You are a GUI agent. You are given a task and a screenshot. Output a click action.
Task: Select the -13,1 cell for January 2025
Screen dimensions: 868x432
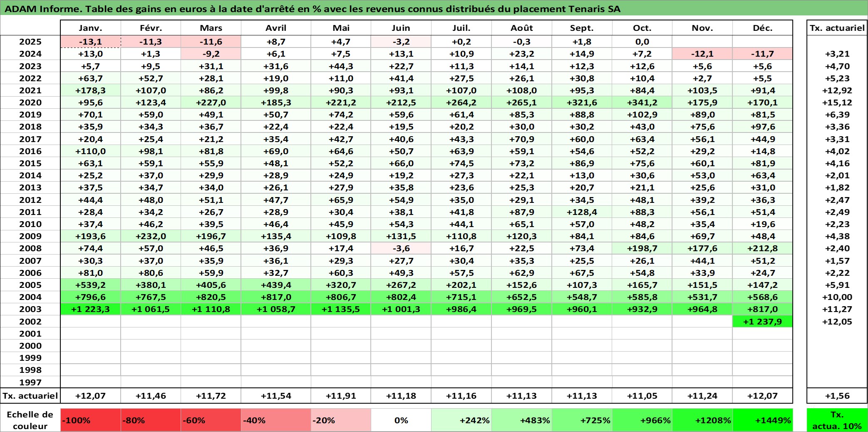point(91,42)
